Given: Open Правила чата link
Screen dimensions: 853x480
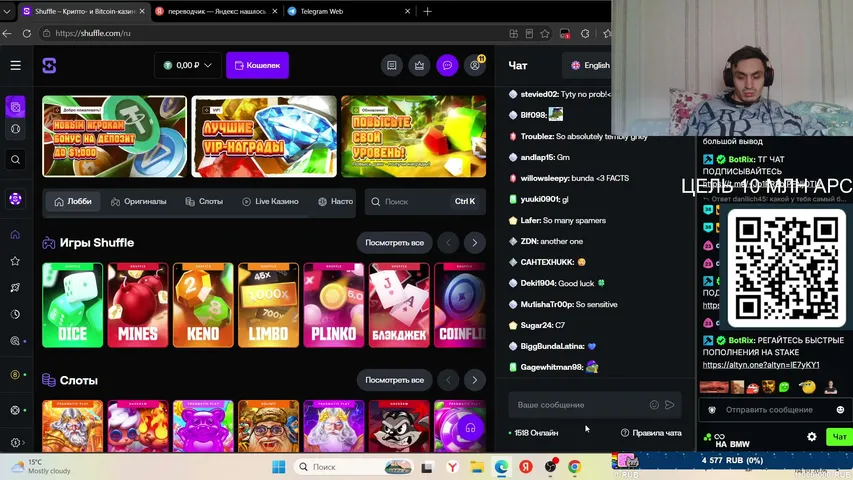Looking at the screenshot, I should [x=651, y=433].
